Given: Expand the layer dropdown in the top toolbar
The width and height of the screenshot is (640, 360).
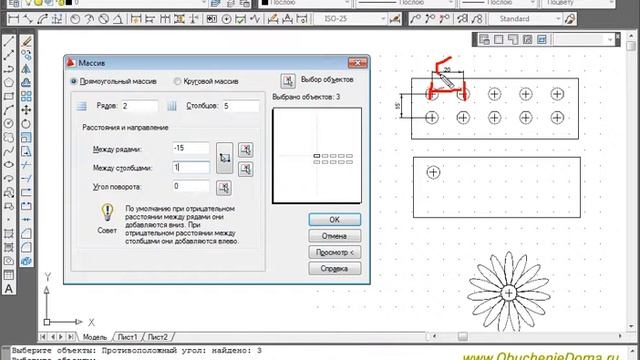Looking at the screenshot, I should [204, 3].
